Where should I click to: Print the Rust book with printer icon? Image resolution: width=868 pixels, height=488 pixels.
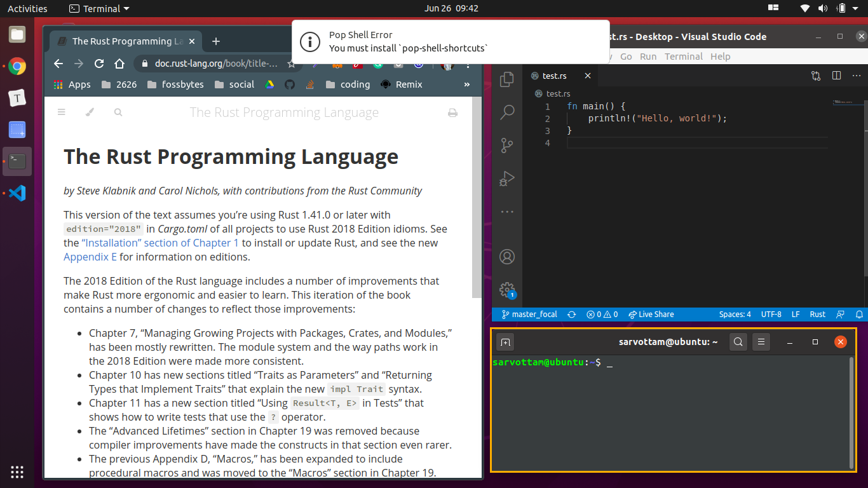pos(452,113)
